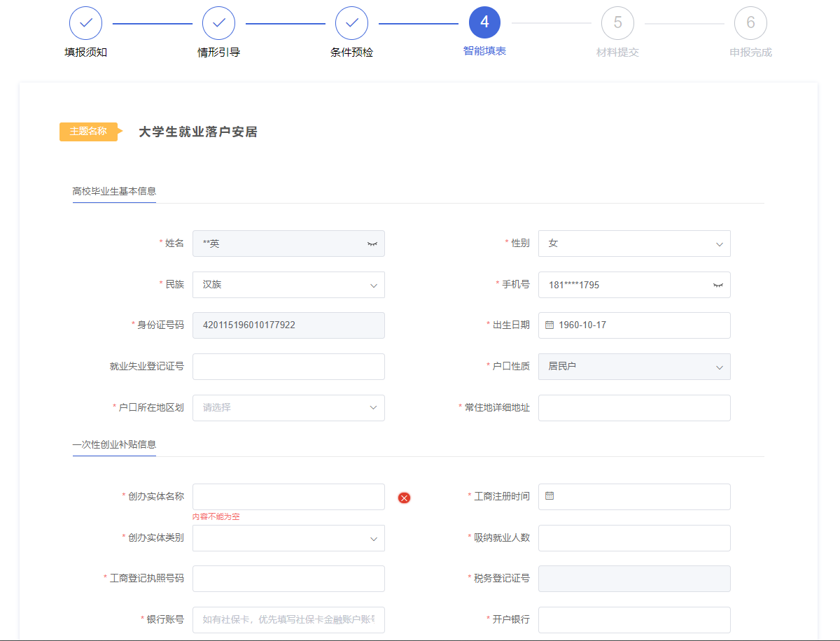The width and height of the screenshot is (840, 641).
Task: Toggle visibility of masked 姓名 value
Action: (x=372, y=244)
